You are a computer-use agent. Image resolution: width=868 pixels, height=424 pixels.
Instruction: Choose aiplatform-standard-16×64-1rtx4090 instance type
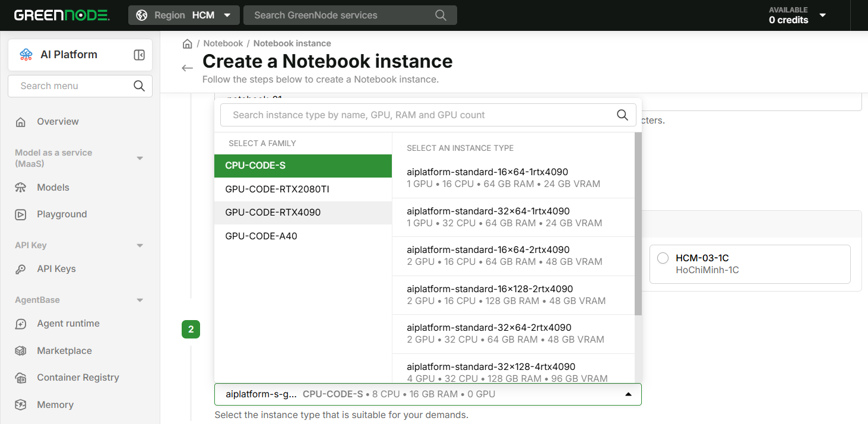tap(513, 178)
